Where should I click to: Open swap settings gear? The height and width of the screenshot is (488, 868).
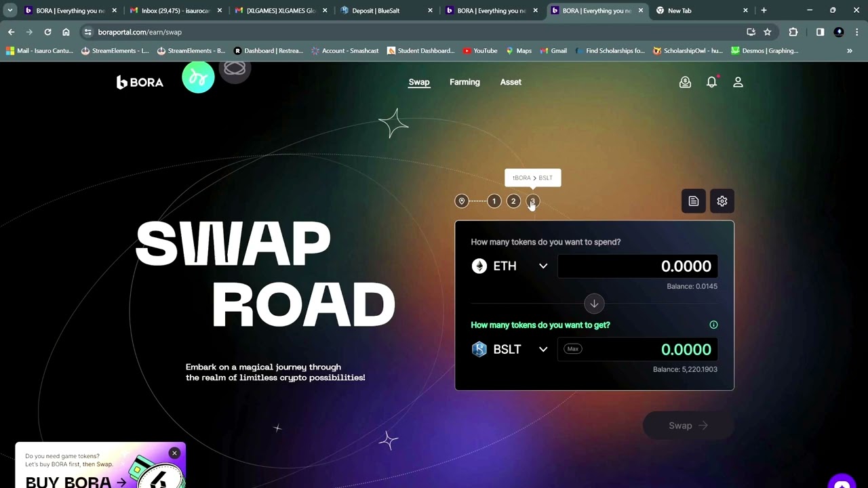[x=722, y=201]
